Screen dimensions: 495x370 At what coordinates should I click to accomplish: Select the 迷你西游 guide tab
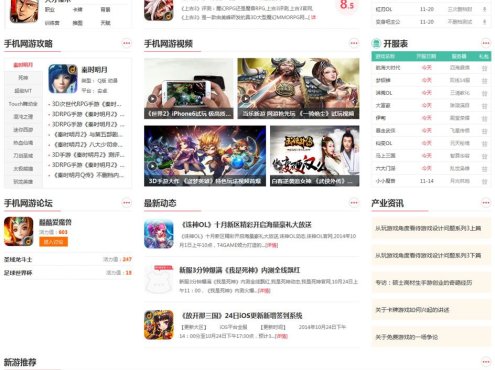point(23,130)
